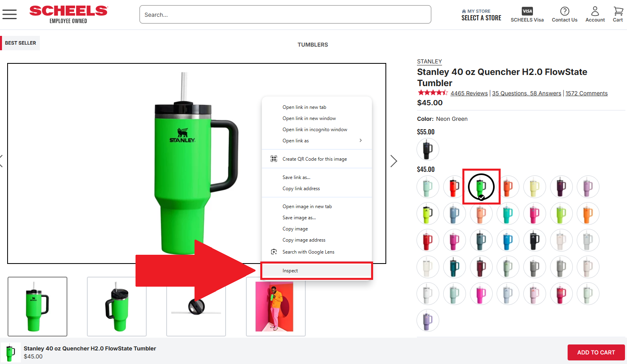
Task: Choose the lavender tumbler in last row
Action: tap(428, 320)
